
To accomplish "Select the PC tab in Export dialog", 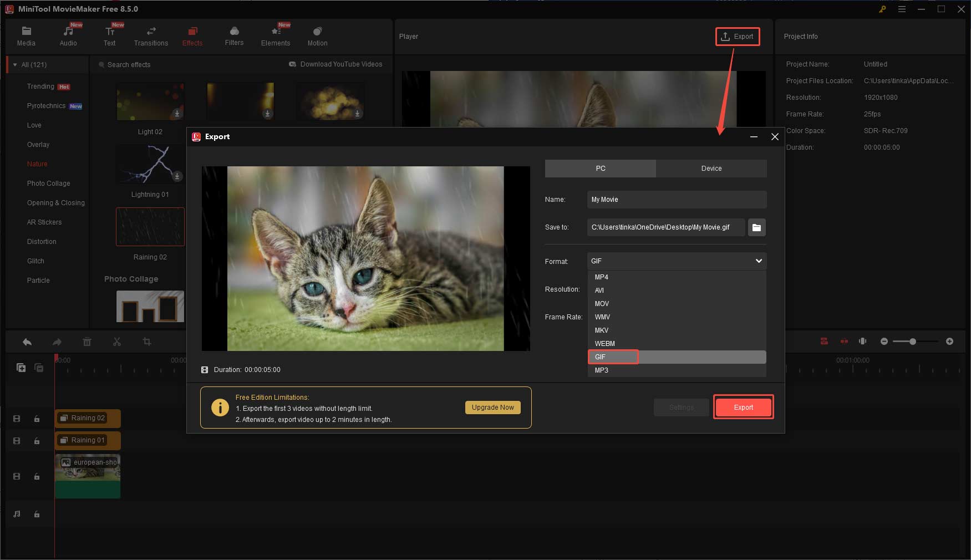I will pos(600,168).
